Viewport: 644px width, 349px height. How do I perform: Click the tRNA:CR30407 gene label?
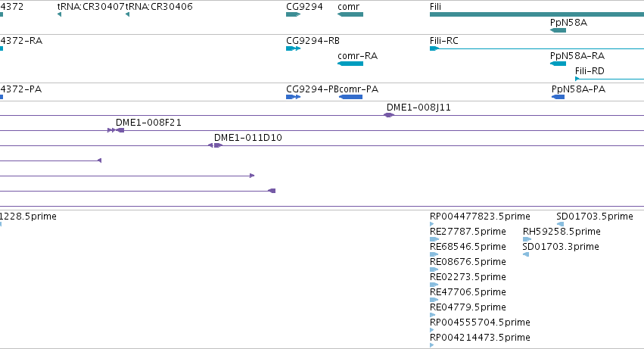coord(91,7)
